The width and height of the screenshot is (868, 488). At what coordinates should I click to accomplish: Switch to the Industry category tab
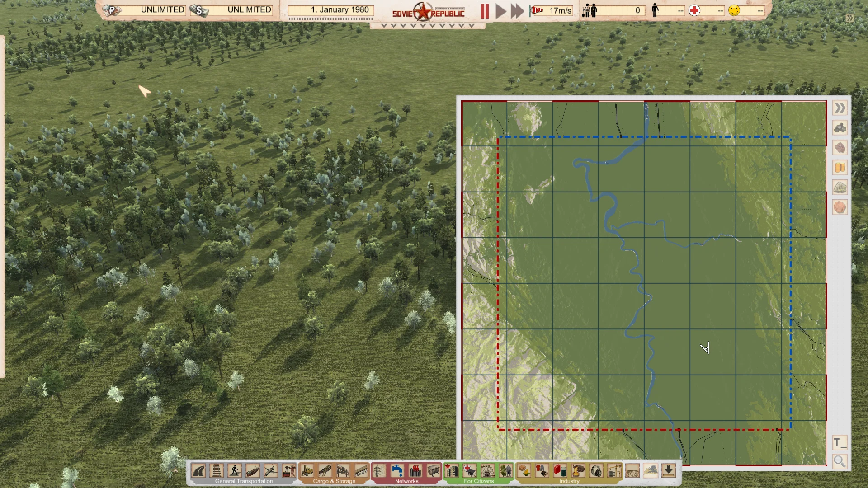click(569, 481)
